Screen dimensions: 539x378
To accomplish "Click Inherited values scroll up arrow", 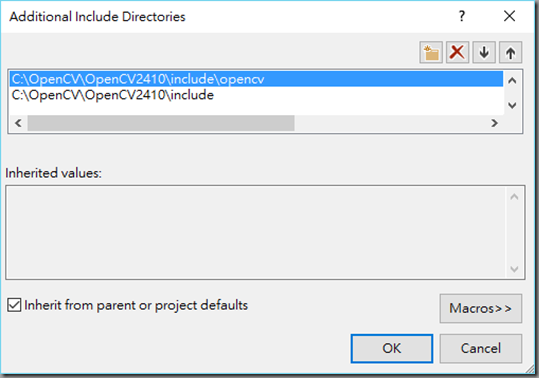I will [x=514, y=197].
